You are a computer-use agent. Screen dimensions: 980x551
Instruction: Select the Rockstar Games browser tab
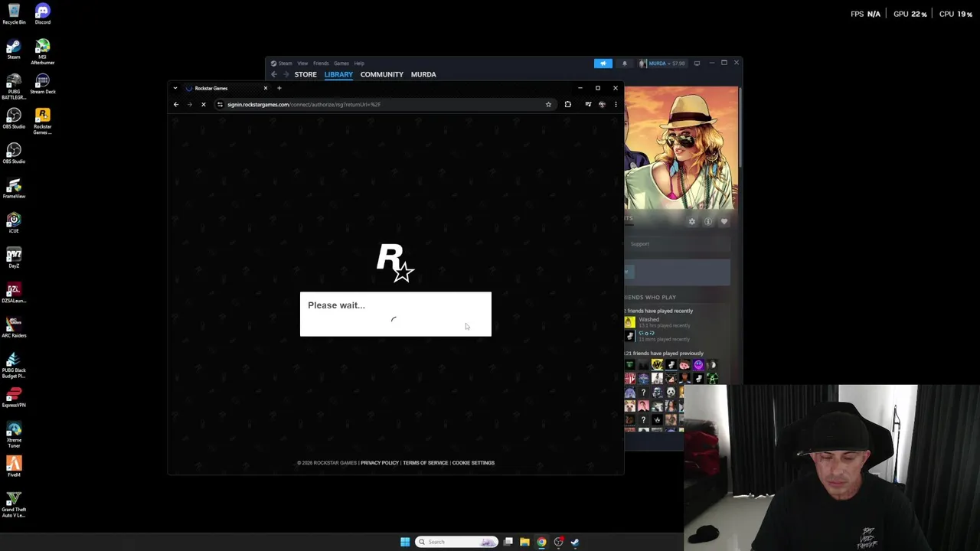226,88
